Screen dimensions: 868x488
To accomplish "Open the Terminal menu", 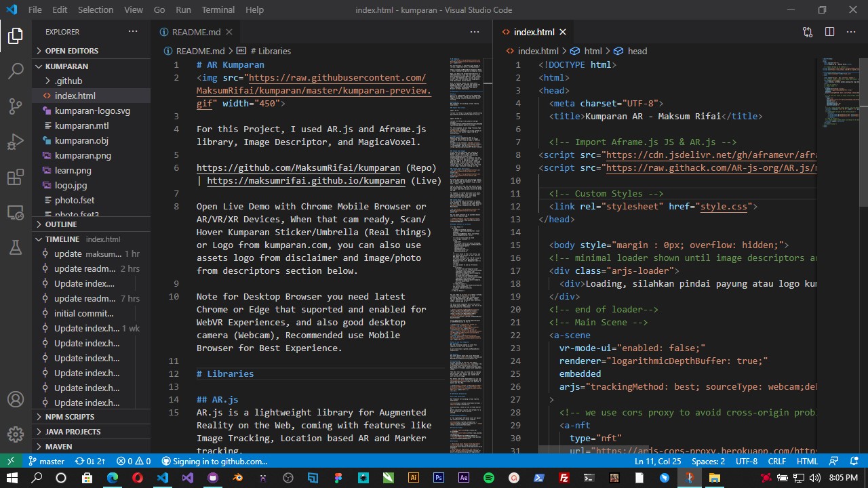I will point(218,9).
